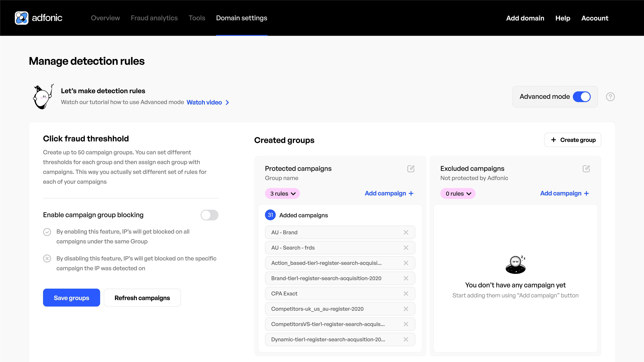The image size is (644, 362).
Task: Click the Create group button
Action: pyautogui.click(x=573, y=140)
